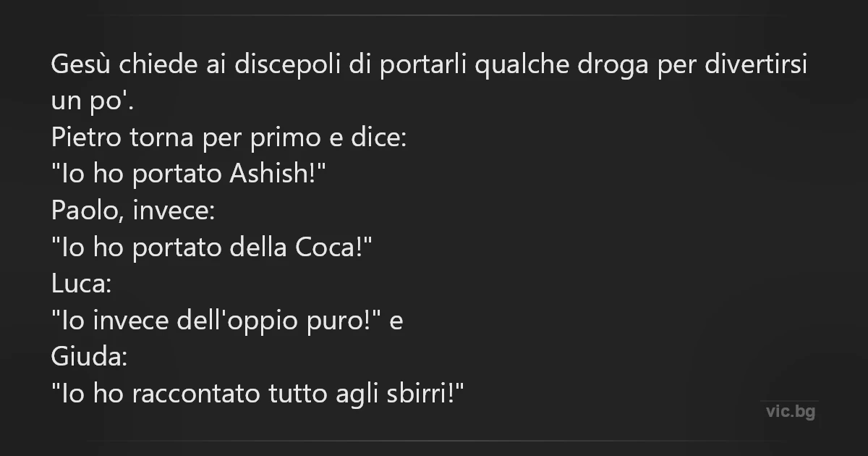Viewport: 868px width, 456px height.
Task: Click the word "droga" in the first sentence
Action: click(x=614, y=66)
